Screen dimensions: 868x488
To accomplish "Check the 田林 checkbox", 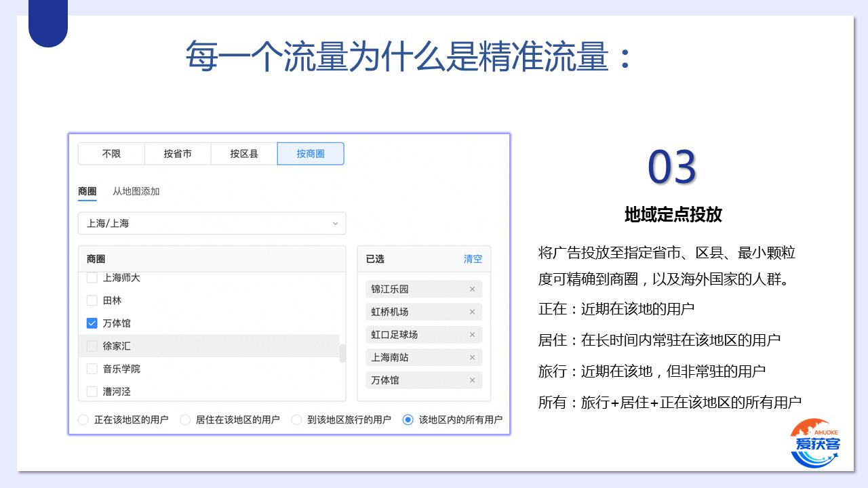I will [x=92, y=300].
